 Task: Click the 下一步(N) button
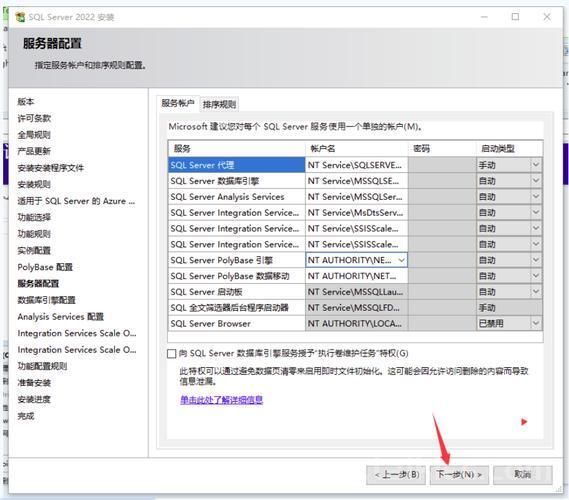[459, 475]
